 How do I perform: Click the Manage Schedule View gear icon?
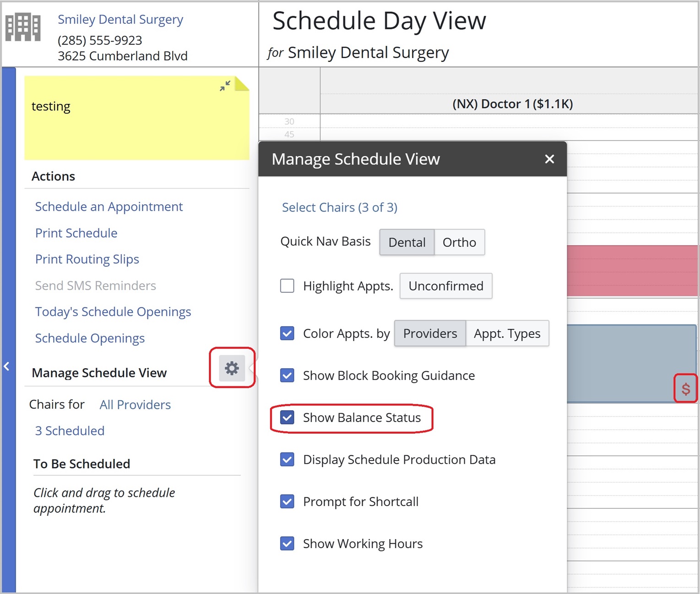(232, 368)
